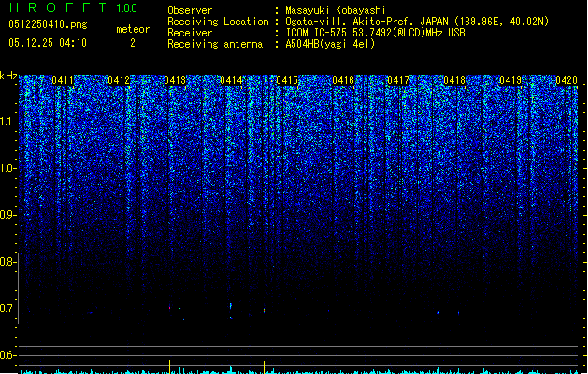Click the 0413 time marker
This screenshot has width=588, height=374.
175,80
